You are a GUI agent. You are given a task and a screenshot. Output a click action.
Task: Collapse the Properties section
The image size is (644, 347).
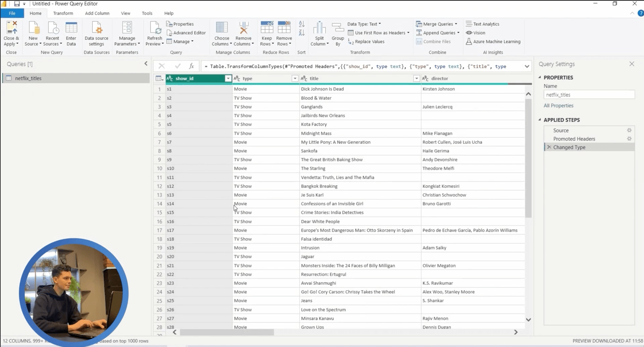[540, 78]
